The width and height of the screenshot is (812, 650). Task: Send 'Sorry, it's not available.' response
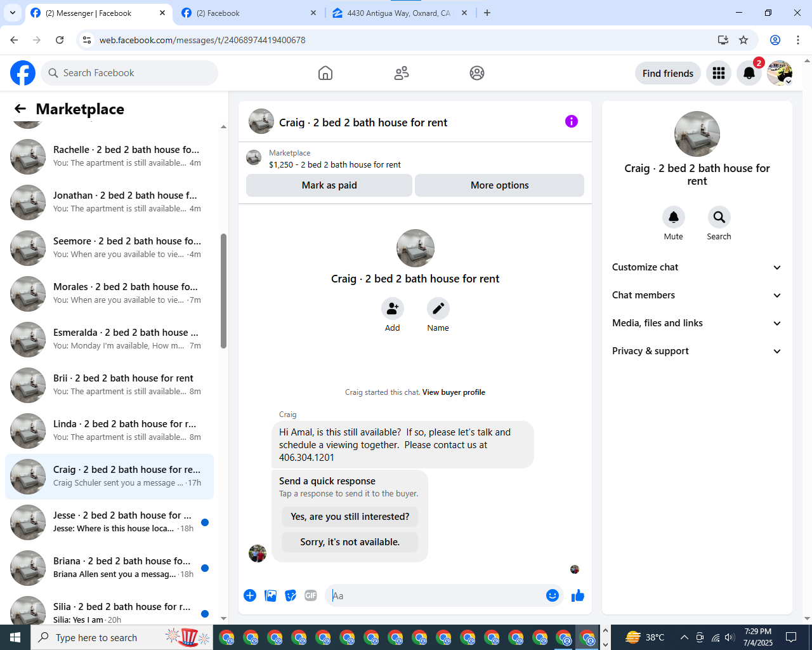tap(350, 542)
